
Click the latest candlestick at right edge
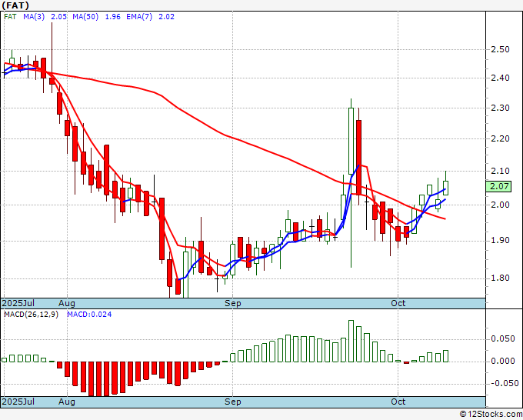click(445, 188)
